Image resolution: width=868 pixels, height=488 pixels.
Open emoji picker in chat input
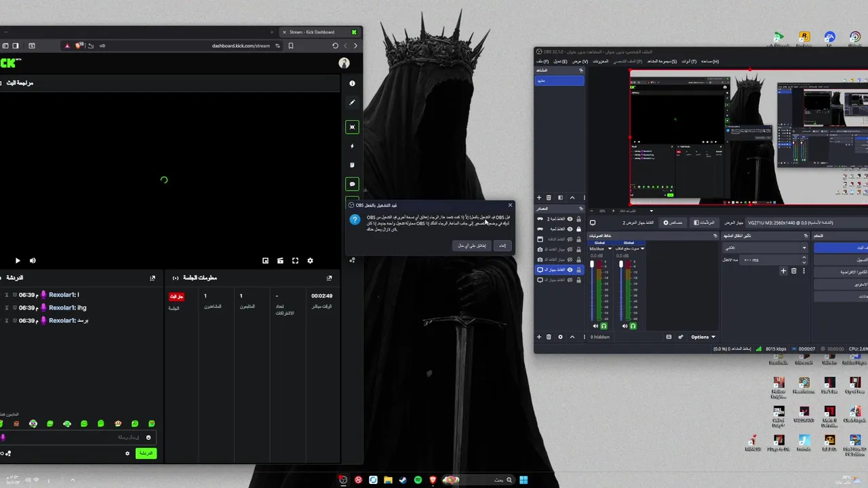(149, 437)
